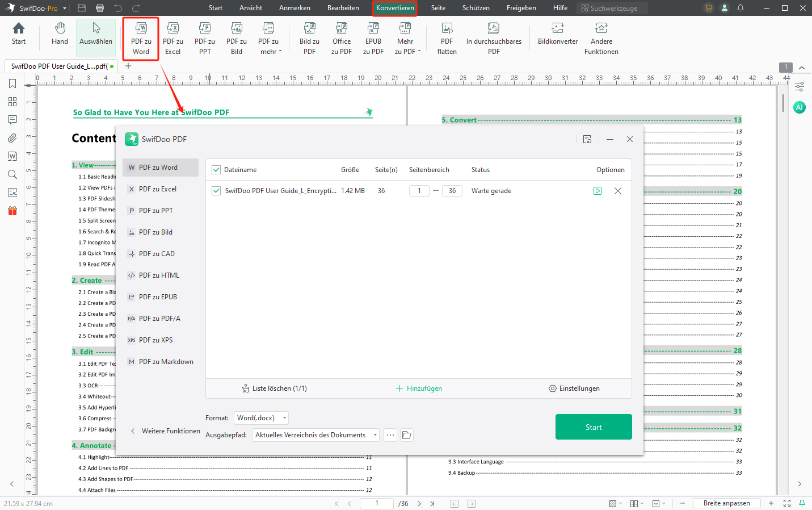Click In durchsuchbares PDF tool
812x510 pixels.
pyautogui.click(x=494, y=38)
